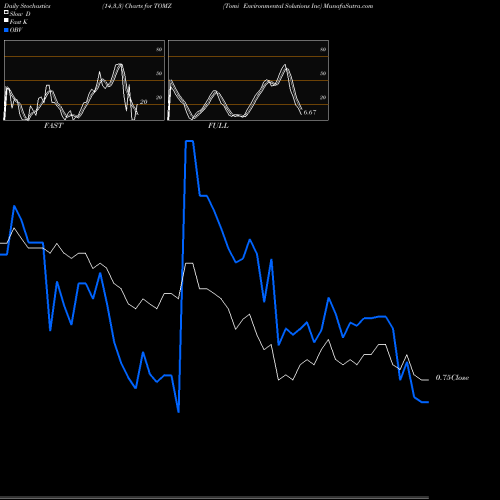Click the blue OBV legend swatch
The height and width of the screenshot is (500, 500).
click(6, 30)
